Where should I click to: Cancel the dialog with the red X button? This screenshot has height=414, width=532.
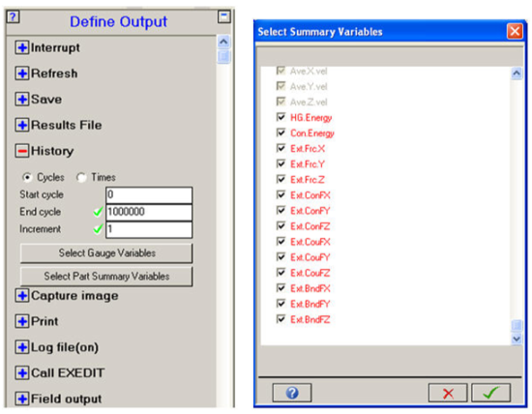click(x=448, y=393)
